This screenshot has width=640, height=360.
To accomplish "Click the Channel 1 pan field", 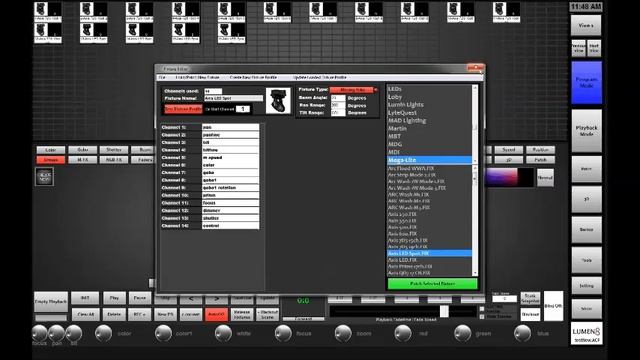I will pyautogui.click(x=231, y=127).
